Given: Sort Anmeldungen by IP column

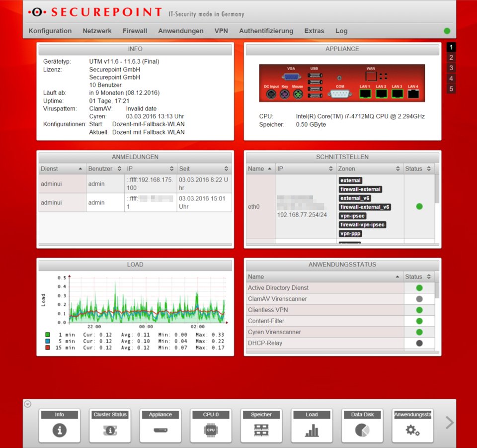Looking at the screenshot, I should pos(151,169).
